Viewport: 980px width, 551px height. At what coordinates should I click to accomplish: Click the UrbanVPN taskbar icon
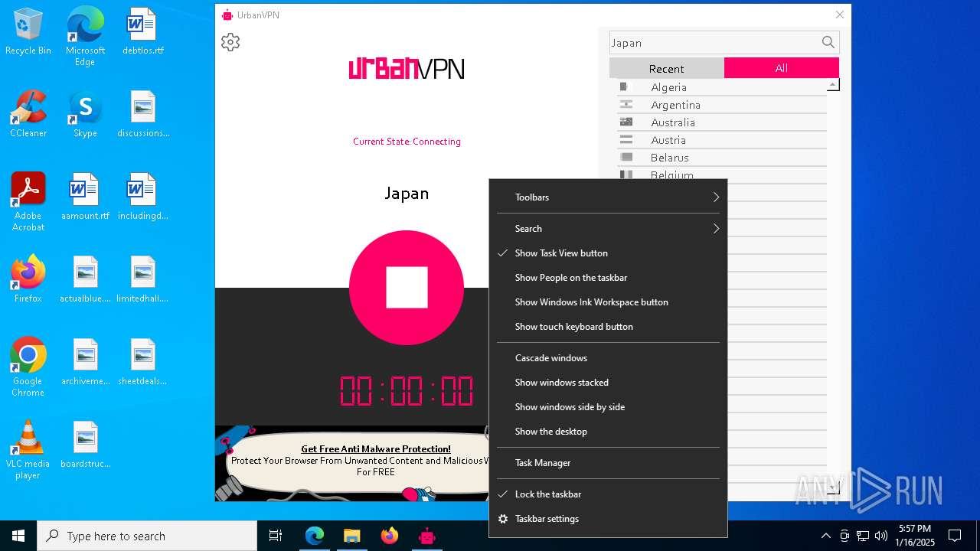[x=426, y=536]
